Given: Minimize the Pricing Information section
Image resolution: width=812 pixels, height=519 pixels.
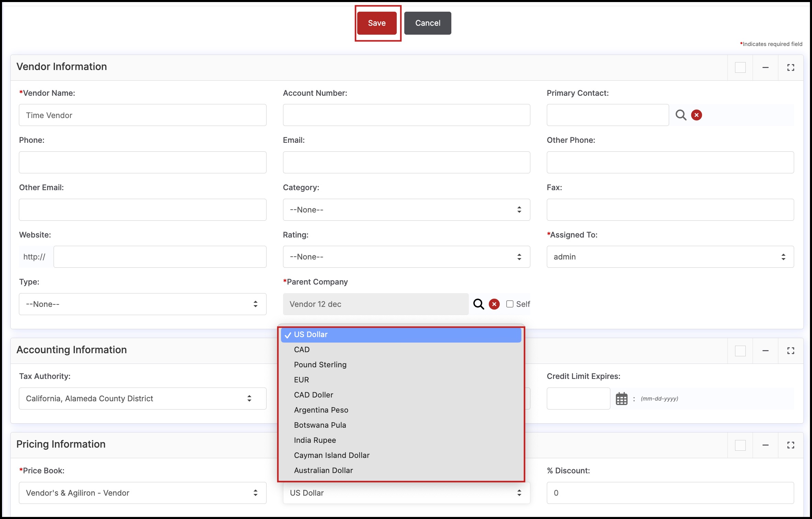Looking at the screenshot, I should tap(765, 445).
